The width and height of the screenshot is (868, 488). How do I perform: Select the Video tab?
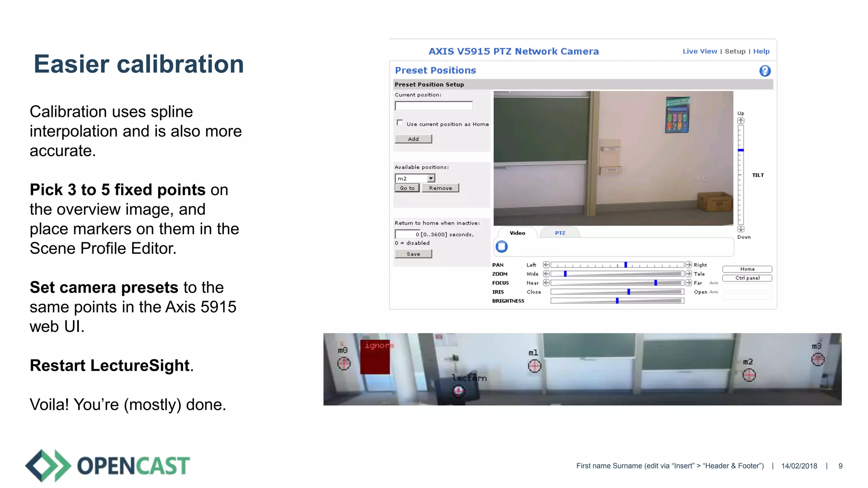tap(517, 233)
